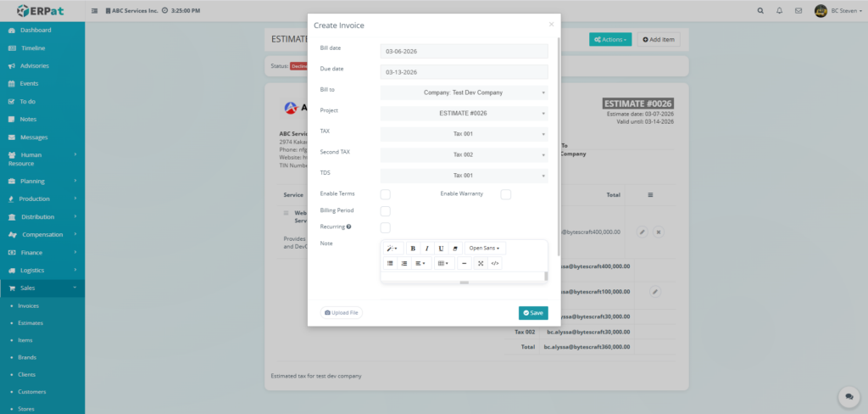The width and height of the screenshot is (868, 414).
Task: Click the eraser remove-font-style icon
Action: [455, 249]
